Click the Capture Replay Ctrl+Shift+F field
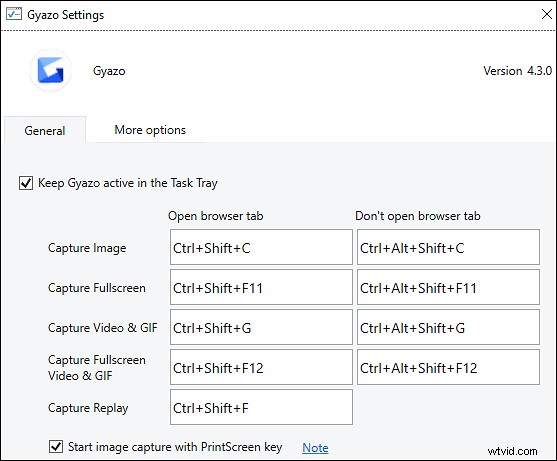Screen dimensions: 557x461 point(261,407)
